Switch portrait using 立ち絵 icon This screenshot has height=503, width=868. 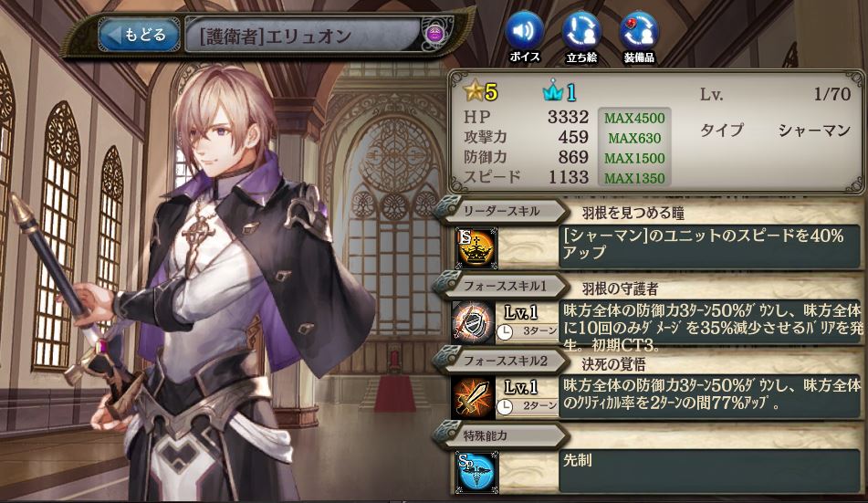pos(581,37)
